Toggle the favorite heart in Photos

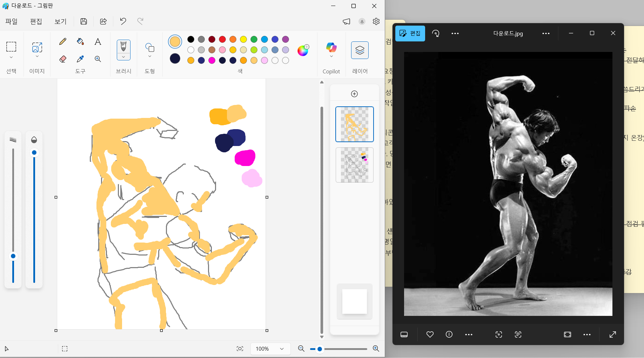coord(430,334)
